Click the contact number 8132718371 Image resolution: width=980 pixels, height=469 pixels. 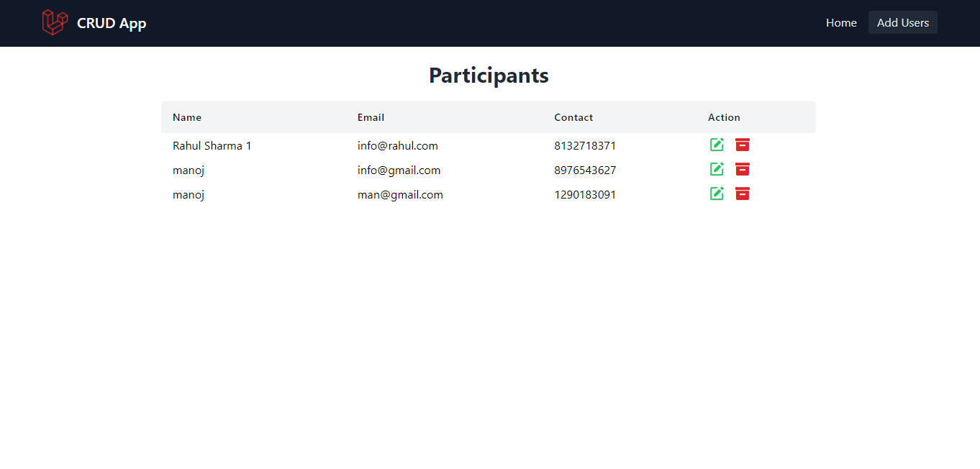coord(585,145)
